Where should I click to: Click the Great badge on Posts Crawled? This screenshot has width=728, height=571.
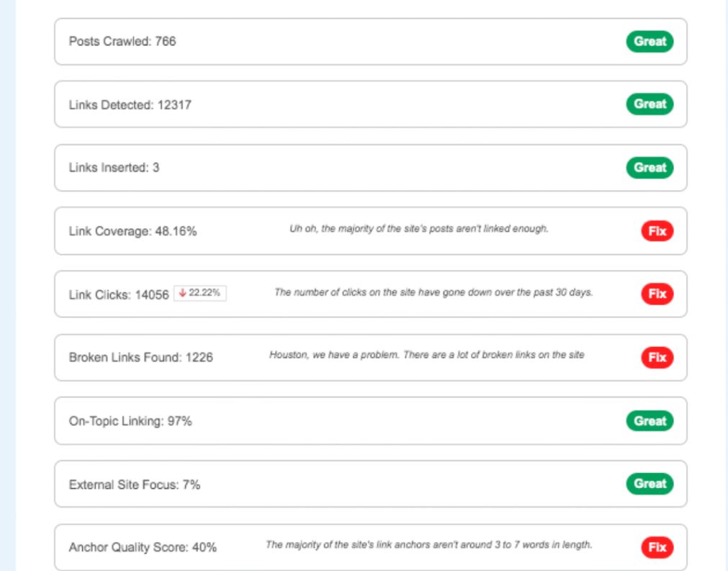point(649,41)
